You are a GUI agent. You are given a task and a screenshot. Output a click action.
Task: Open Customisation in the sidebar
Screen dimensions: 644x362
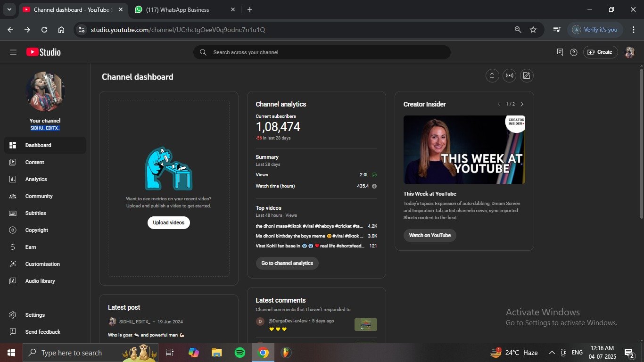pos(45,264)
